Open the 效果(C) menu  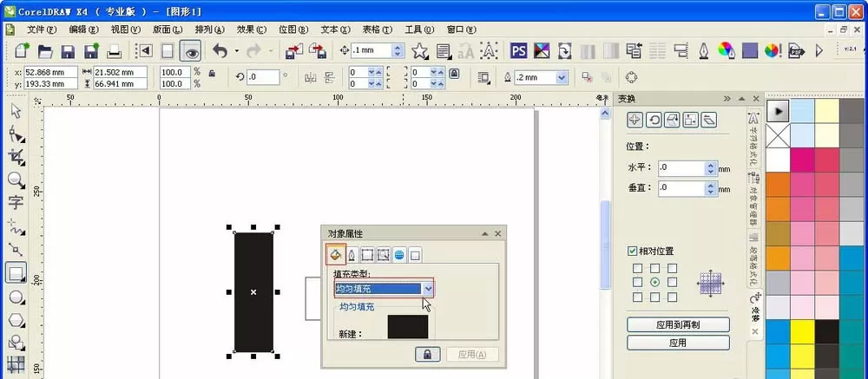pyautogui.click(x=252, y=29)
